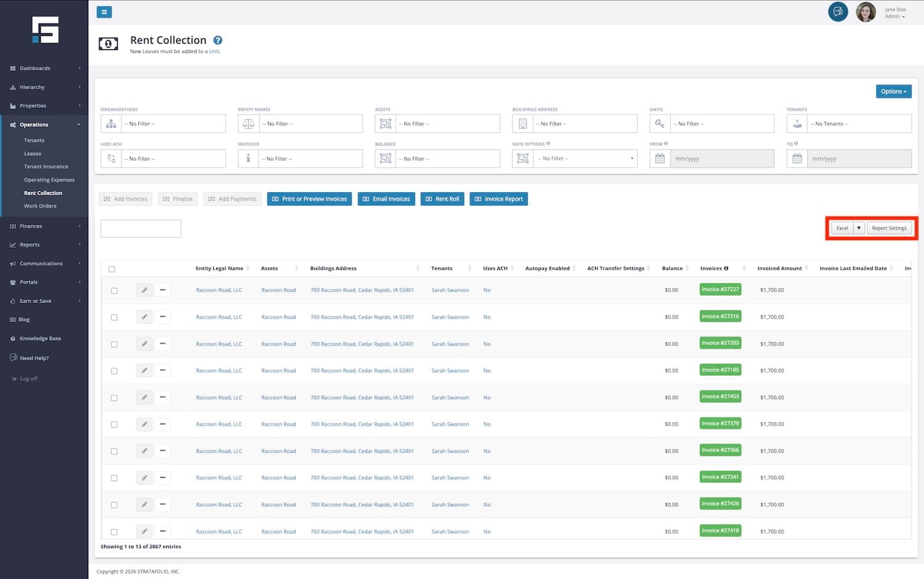Click the table search input field
This screenshot has width=924, height=579.
(x=141, y=229)
